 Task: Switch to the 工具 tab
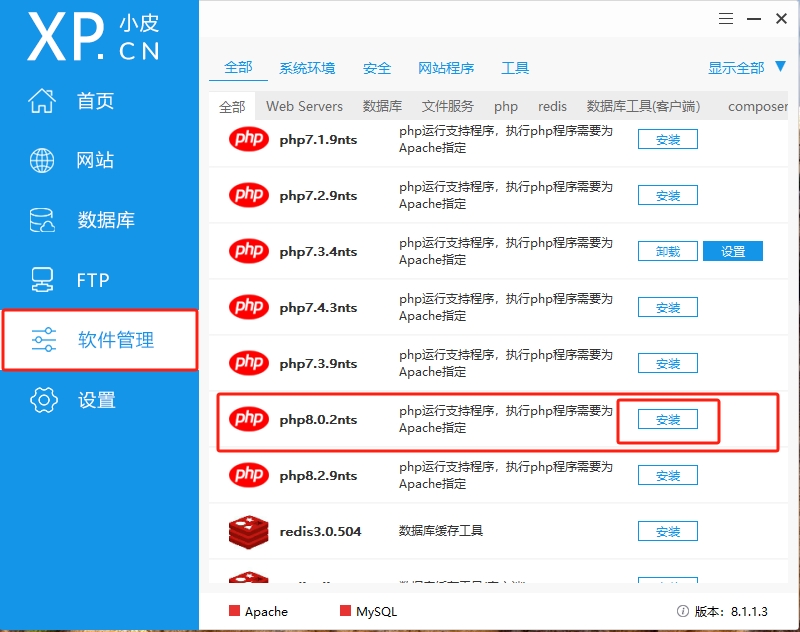[515, 68]
